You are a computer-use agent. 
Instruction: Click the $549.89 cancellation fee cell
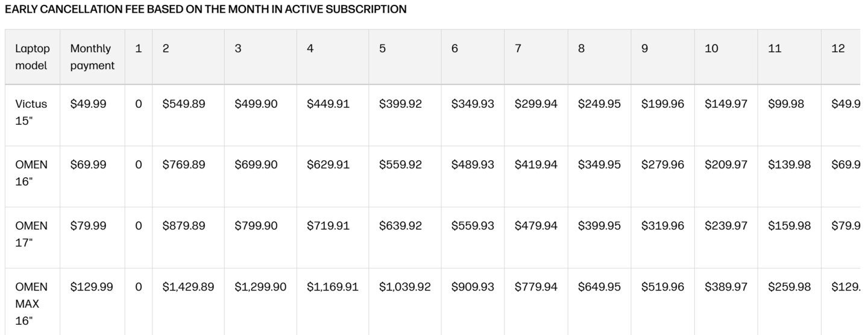pyautogui.click(x=183, y=104)
